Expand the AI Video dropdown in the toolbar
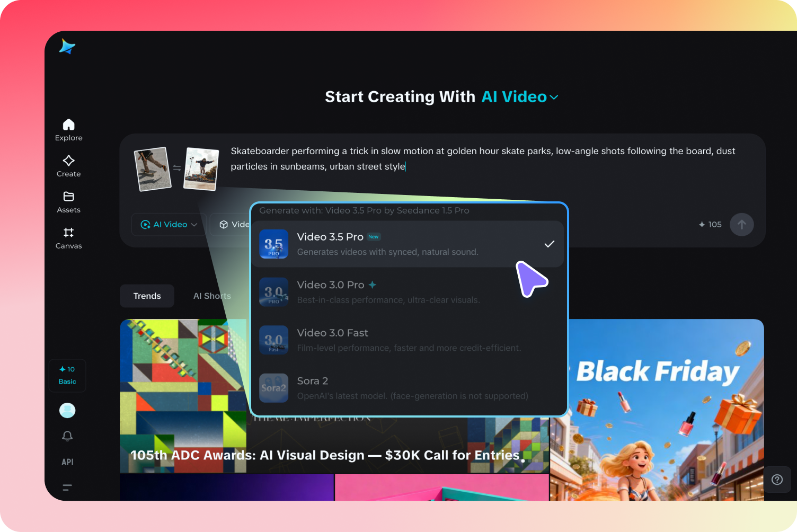 point(169,224)
